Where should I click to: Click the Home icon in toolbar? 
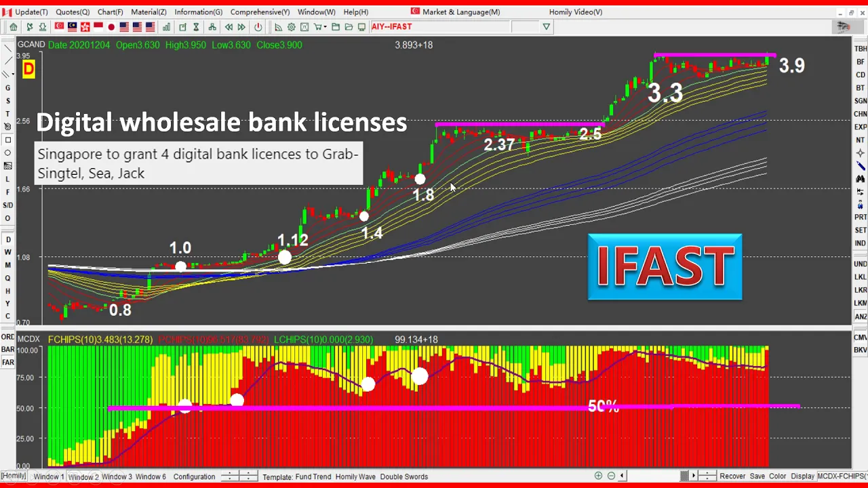tap(14, 27)
